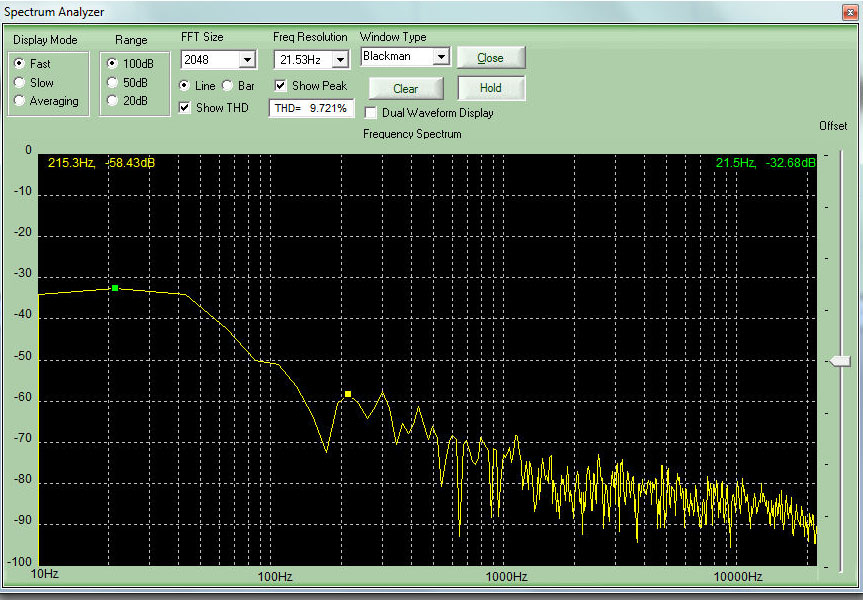This screenshot has width=863, height=600.
Task: Set range to 20dB
Action: tap(112, 101)
